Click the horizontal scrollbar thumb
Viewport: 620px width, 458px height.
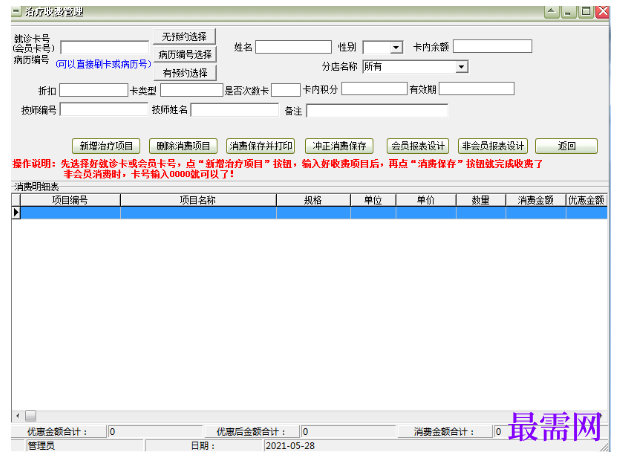point(30,416)
